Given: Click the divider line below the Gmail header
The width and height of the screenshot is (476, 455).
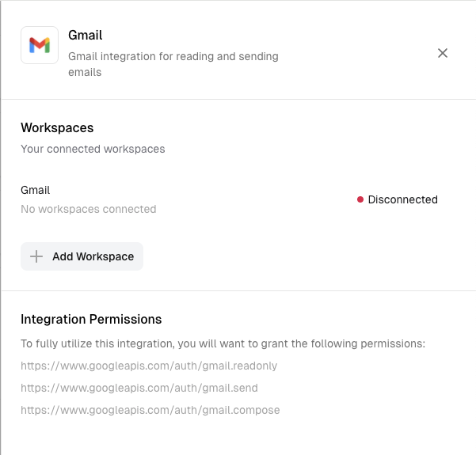Looking at the screenshot, I should (238, 99).
